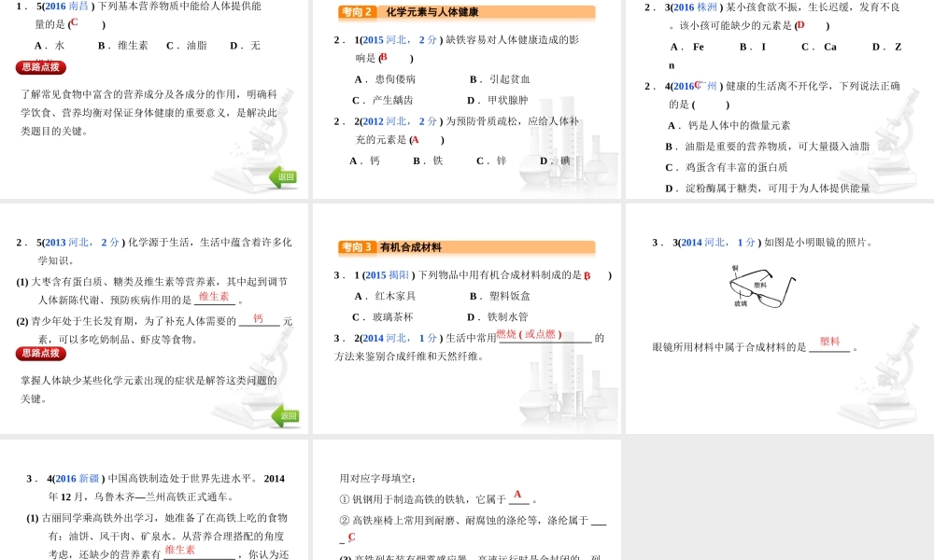Select option 'B. 油脂是重要的营养物质'
The image size is (934, 560).
(768, 147)
